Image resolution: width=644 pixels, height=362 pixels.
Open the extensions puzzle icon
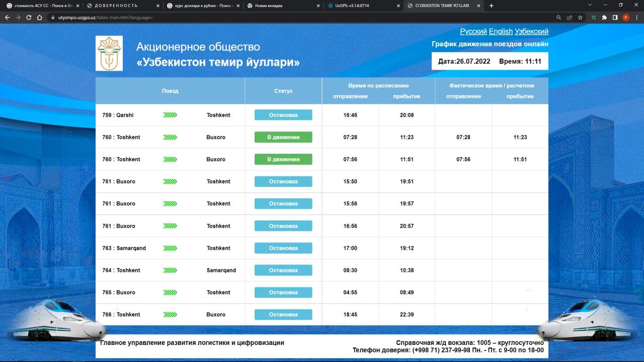(x=604, y=17)
